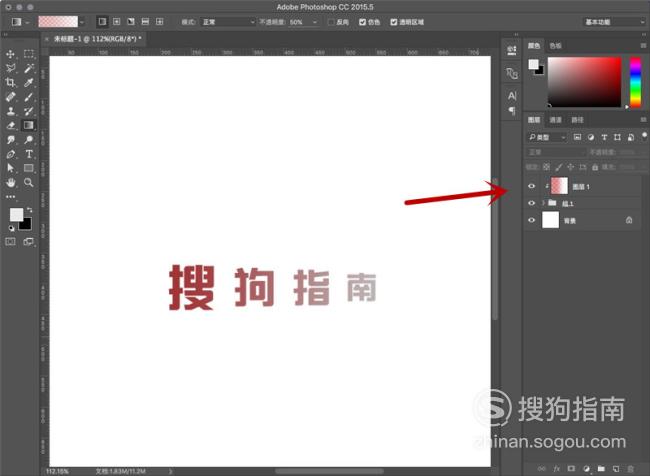Image resolution: width=650 pixels, height=476 pixels.
Task: Toggle the Dither checkbox
Action: (362, 22)
